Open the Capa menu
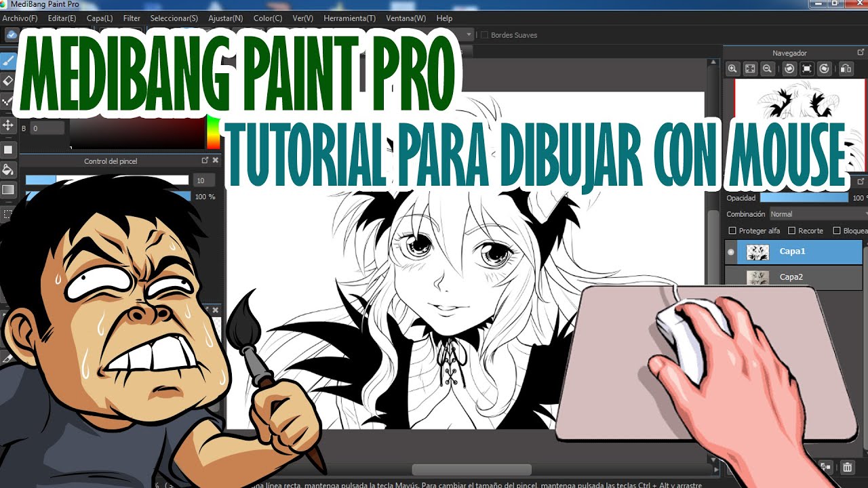 (100, 18)
